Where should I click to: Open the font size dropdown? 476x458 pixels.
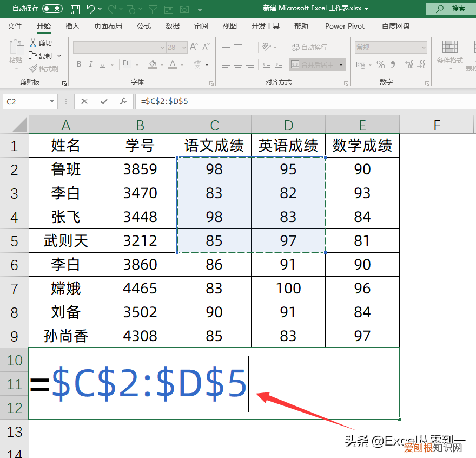[x=184, y=48]
